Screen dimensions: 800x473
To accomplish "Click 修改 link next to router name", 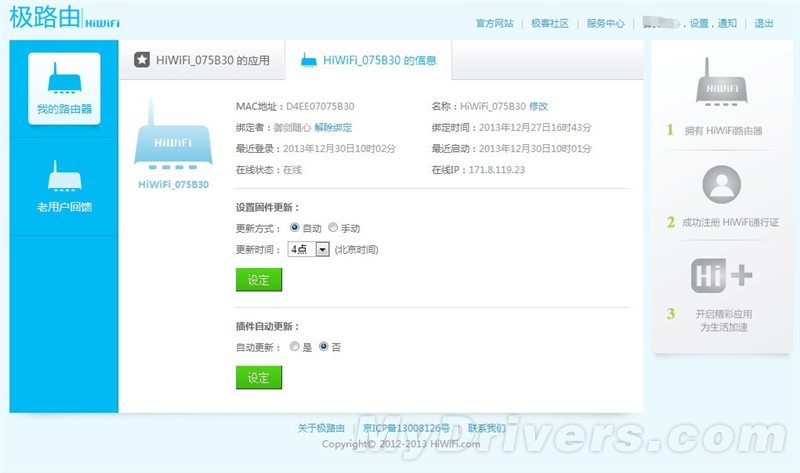I will [x=538, y=106].
